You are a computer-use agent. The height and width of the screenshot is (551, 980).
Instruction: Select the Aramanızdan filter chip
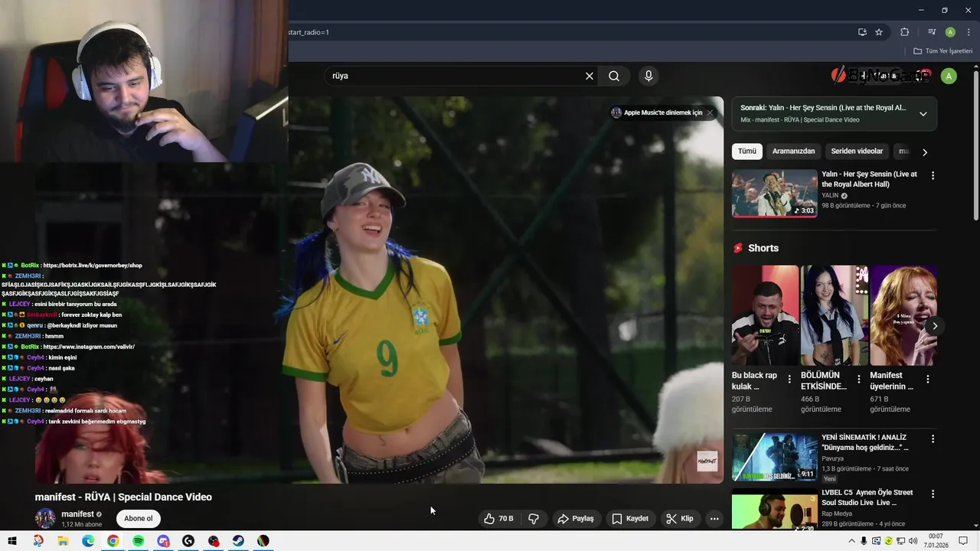(793, 151)
